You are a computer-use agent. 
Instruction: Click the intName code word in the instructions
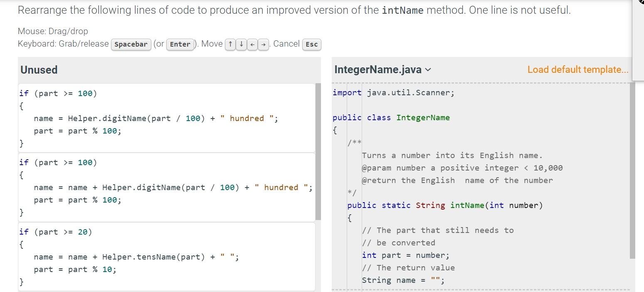(x=402, y=10)
